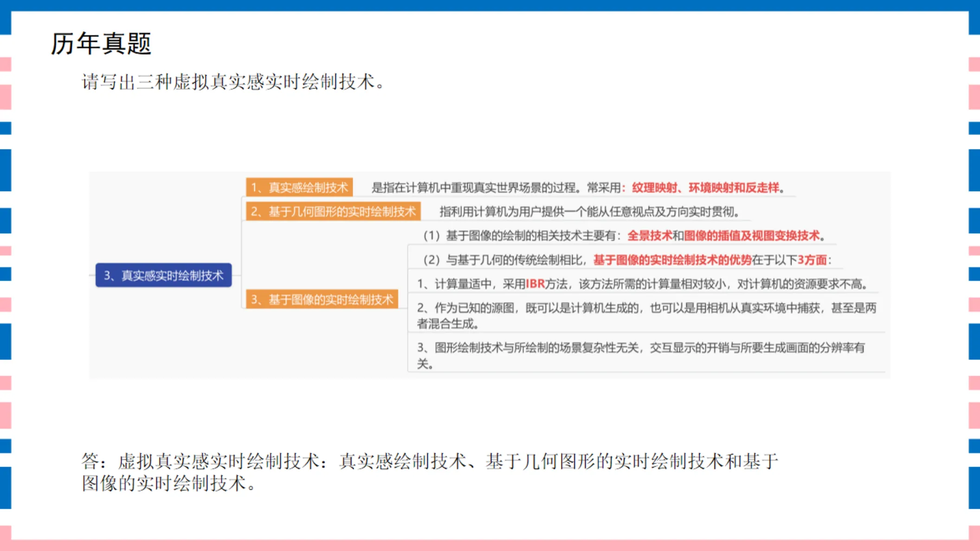Click the answer's last line 图像的实时绘制技术。

169,483
